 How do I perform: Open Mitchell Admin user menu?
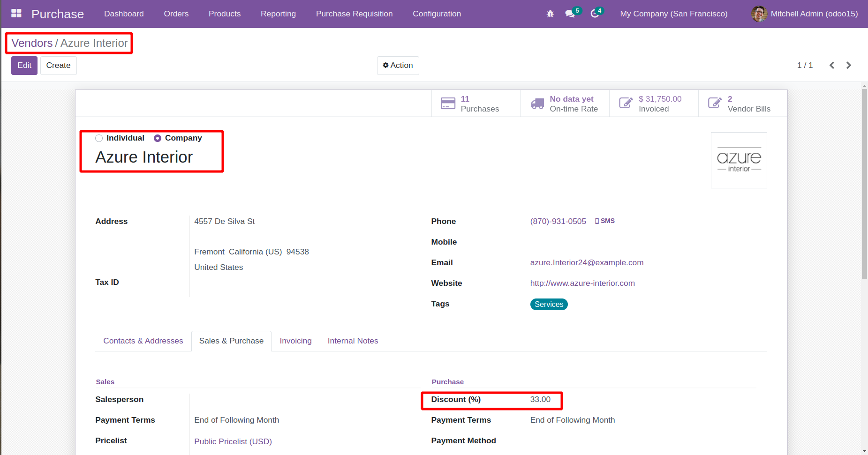[x=805, y=14]
